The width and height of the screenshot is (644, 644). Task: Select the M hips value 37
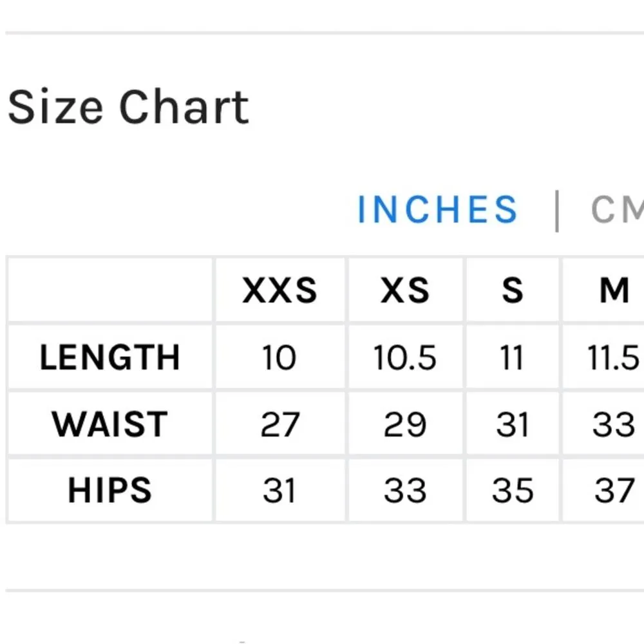point(614,491)
